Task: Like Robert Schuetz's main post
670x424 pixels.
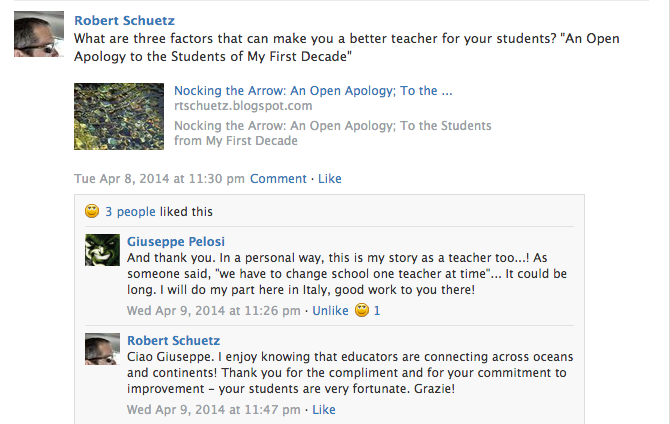Action: (x=329, y=179)
